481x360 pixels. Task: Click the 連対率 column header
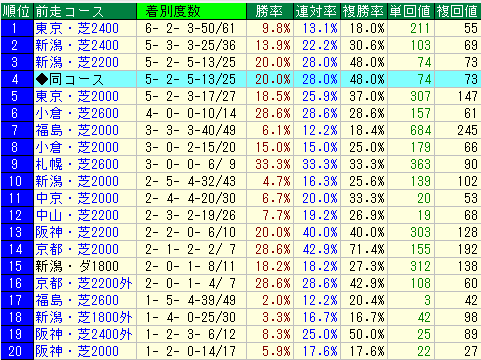(317, 11)
